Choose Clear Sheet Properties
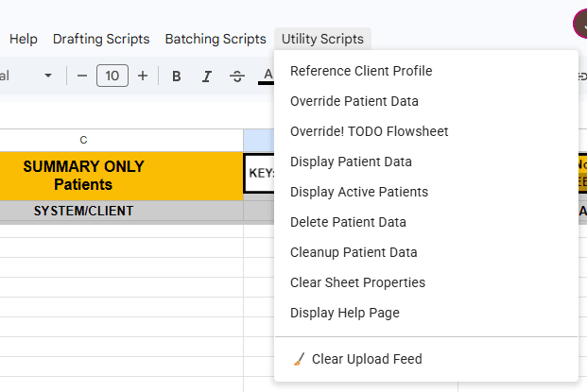587x392 pixels. [x=426, y=282]
